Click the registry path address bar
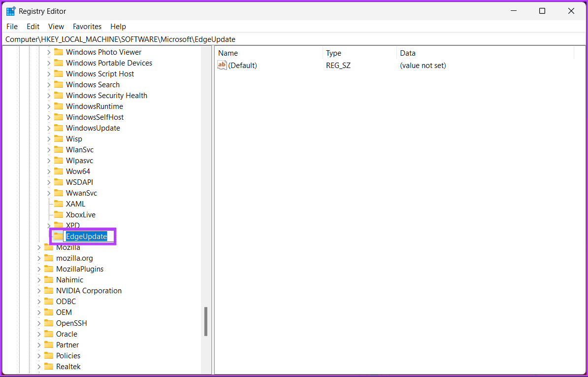Screen dimensions: 588x377 294,39
